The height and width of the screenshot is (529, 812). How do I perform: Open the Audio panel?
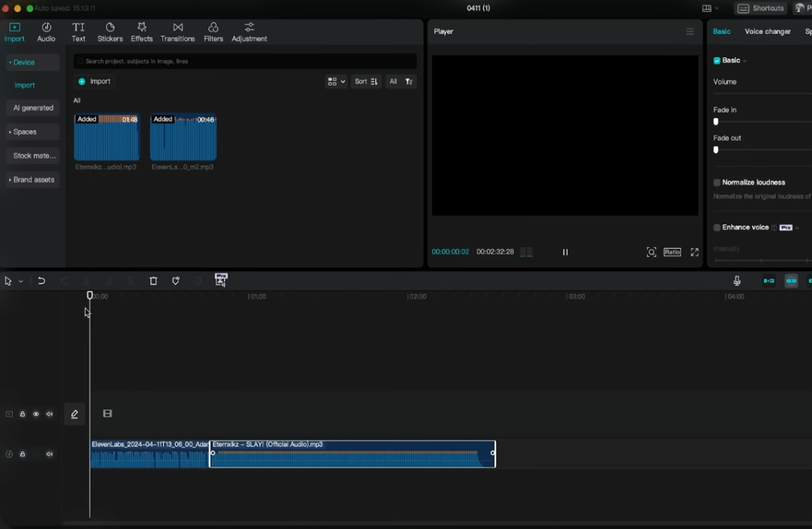tap(46, 32)
